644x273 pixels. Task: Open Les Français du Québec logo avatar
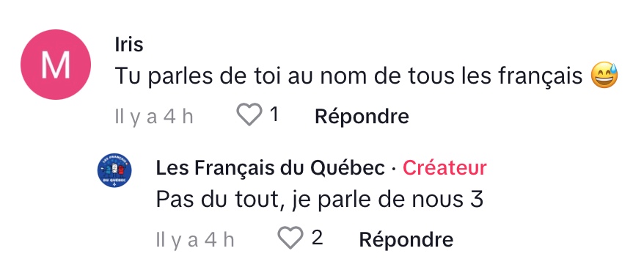coord(114,170)
